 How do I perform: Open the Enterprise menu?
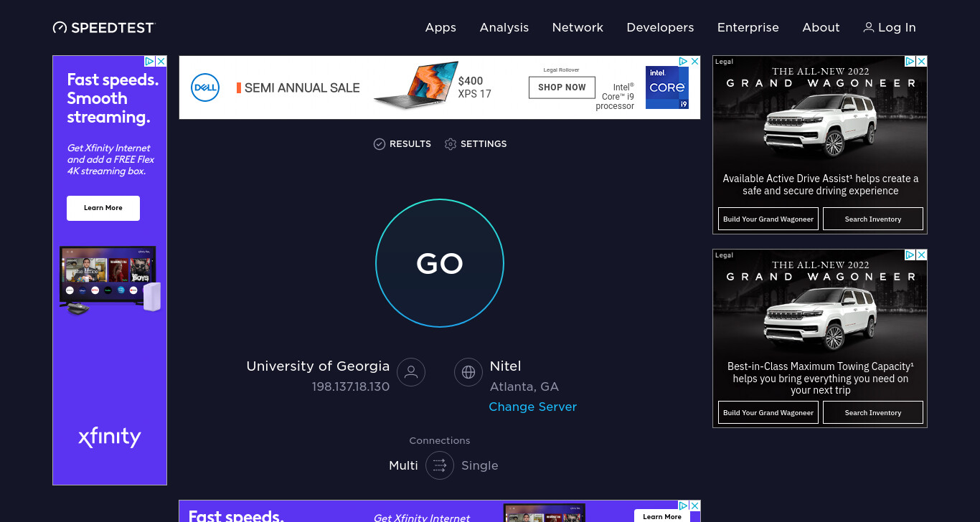click(748, 27)
